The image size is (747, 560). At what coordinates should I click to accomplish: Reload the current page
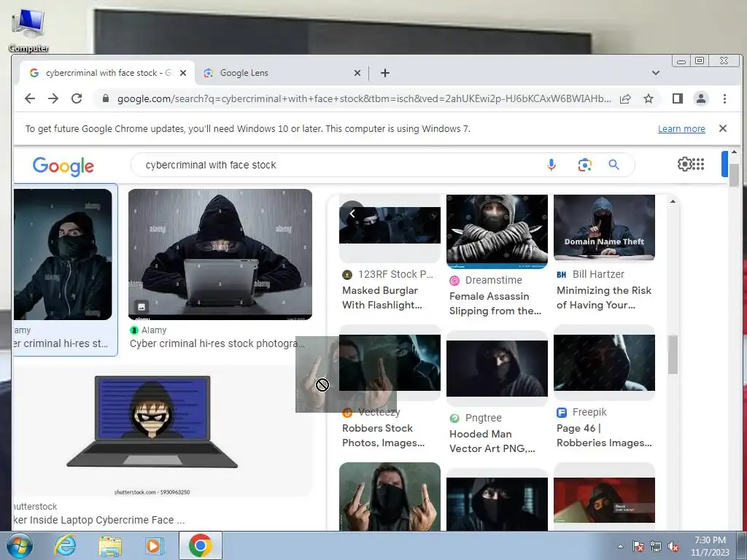tap(77, 98)
